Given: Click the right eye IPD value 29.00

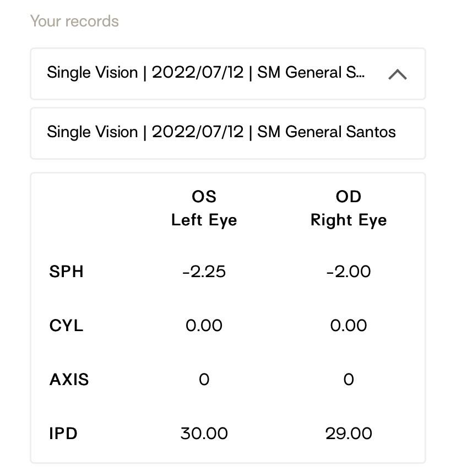Looking at the screenshot, I should 349,433.
